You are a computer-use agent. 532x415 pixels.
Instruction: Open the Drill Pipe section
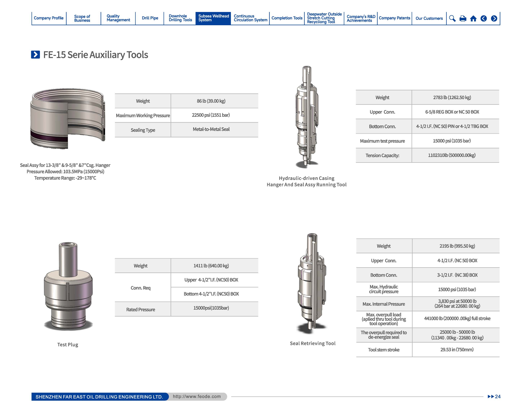tap(150, 18)
